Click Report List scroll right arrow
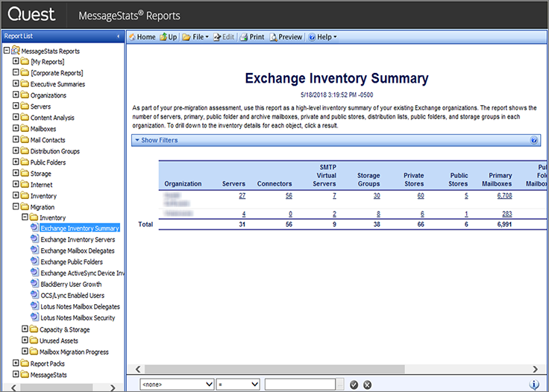Viewport: 549px width, 392px height. point(113,388)
